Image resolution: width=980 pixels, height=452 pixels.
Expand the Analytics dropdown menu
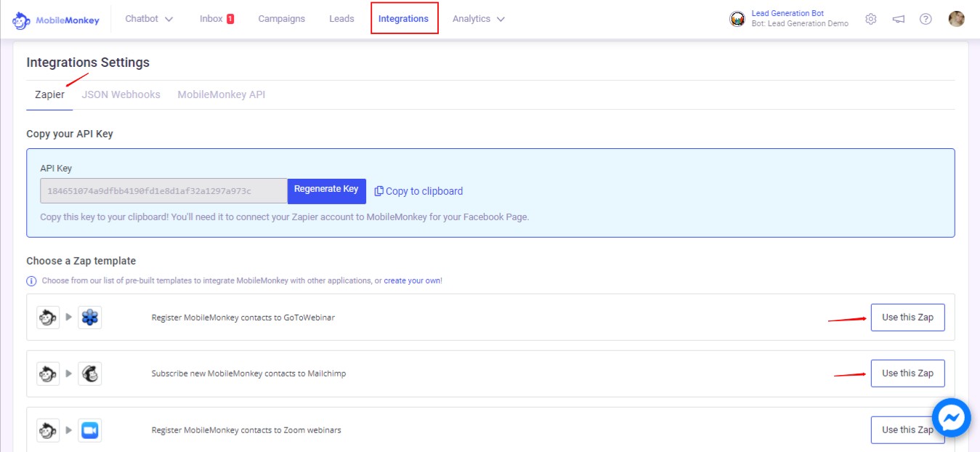(x=479, y=19)
